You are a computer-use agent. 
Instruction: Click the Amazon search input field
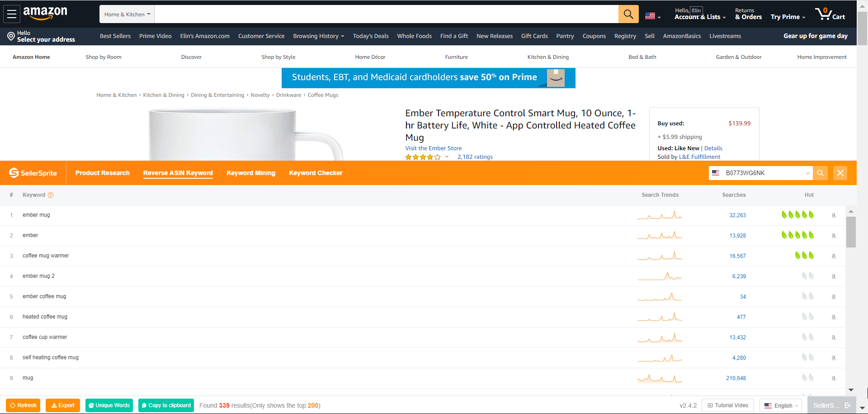(x=387, y=14)
